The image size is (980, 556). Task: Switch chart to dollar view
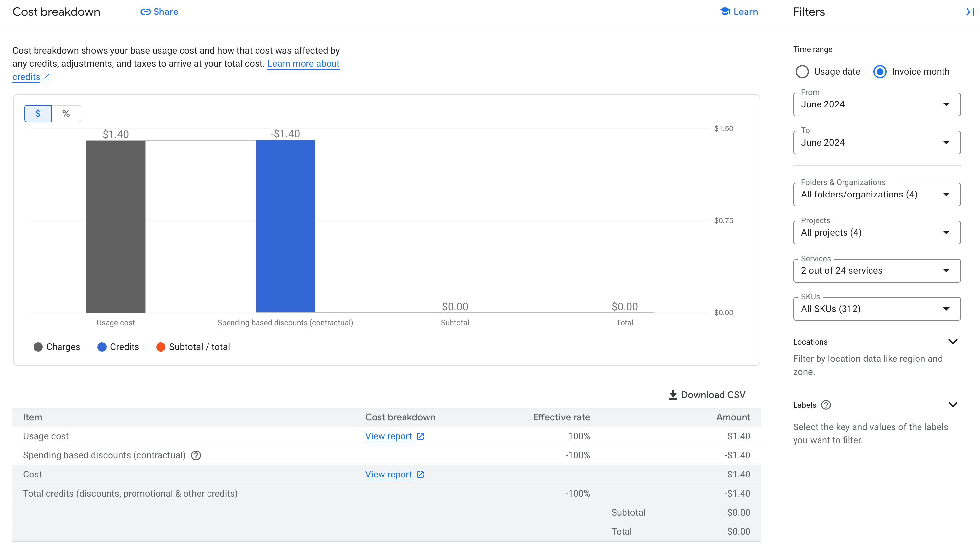[38, 113]
